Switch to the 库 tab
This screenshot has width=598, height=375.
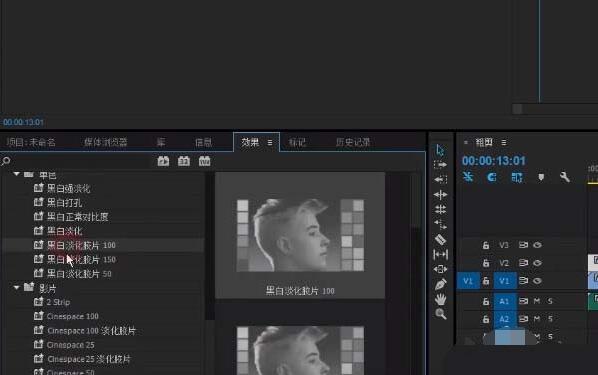pyautogui.click(x=161, y=142)
